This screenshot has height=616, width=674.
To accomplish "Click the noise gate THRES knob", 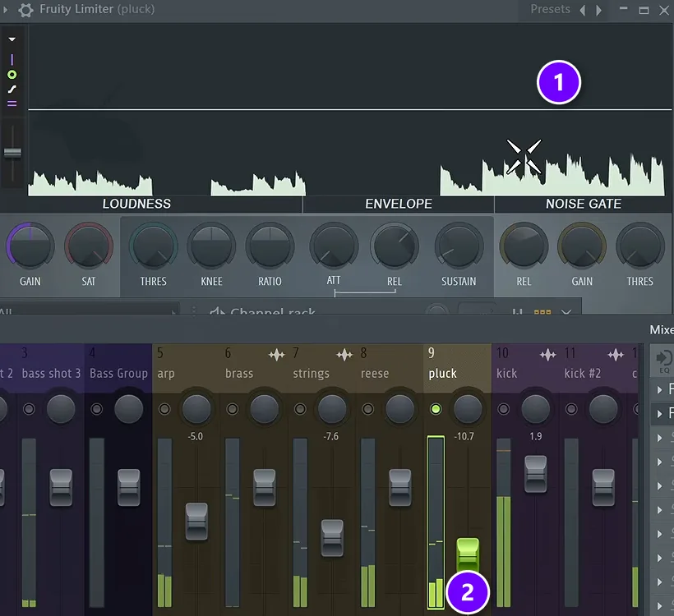I will click(640, 246).
